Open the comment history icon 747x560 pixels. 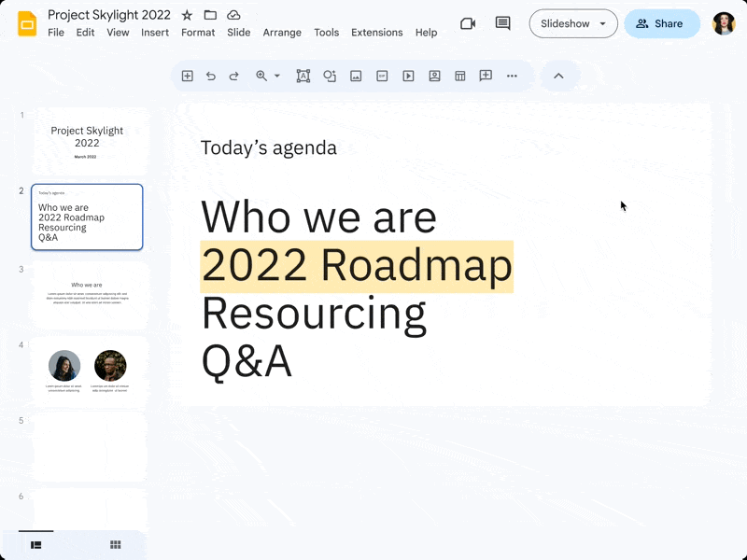[501, 23]
